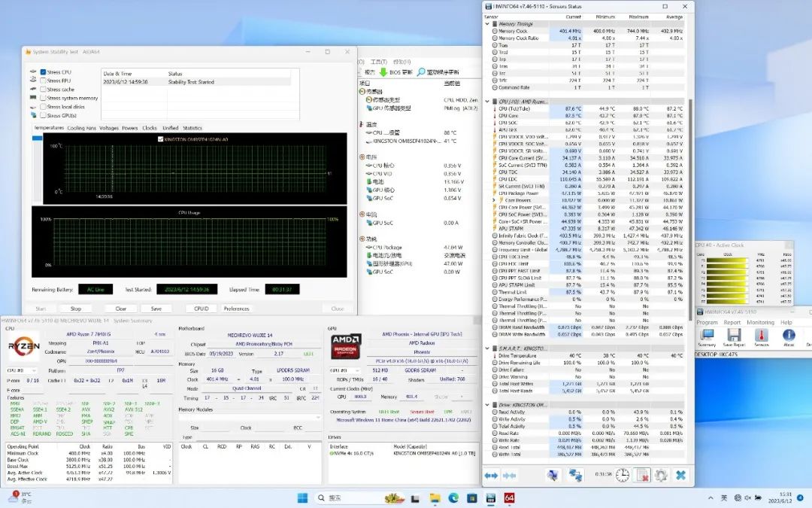
Task: Click the green BIOS update arrow icon
Action: (383, 72)
